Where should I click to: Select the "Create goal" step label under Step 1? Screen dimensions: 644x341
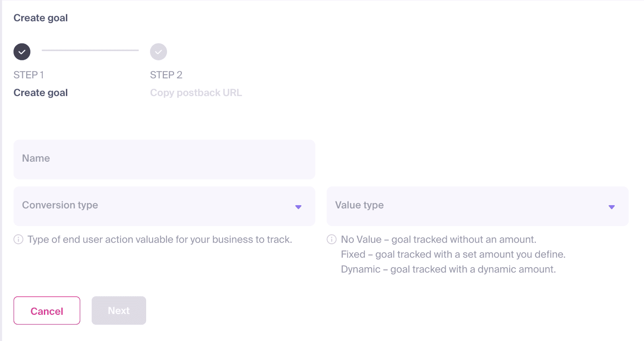click(x=41, y=93)
